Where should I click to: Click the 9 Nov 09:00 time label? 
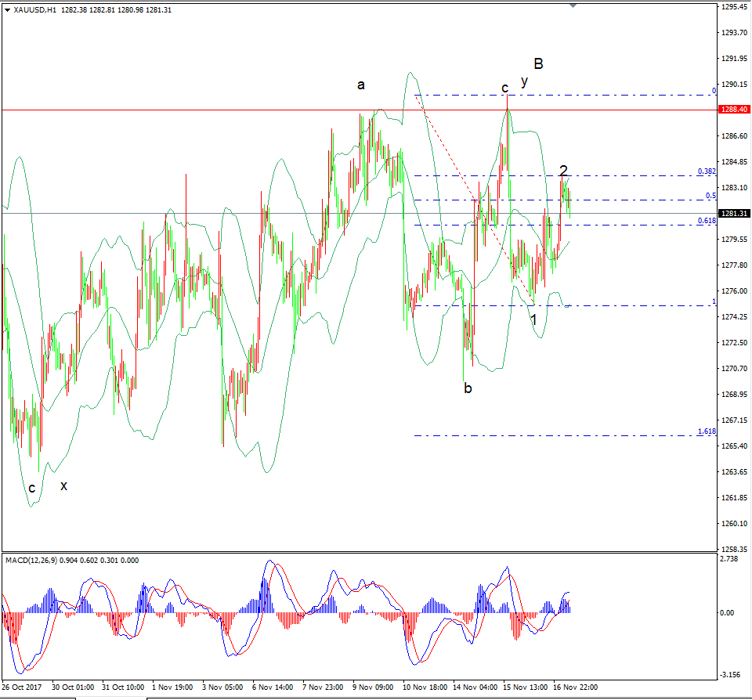pyautogui.click(x=373, y=687)
